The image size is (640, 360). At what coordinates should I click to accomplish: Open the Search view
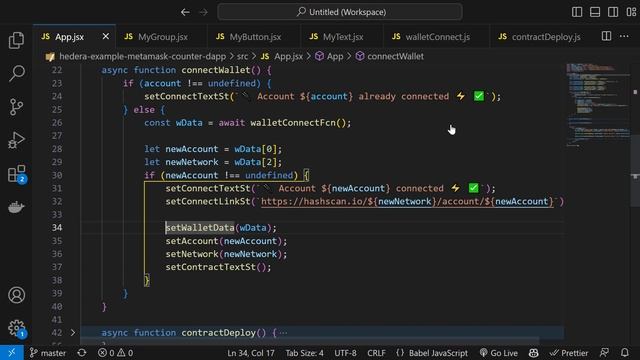(x=16, y=73)
